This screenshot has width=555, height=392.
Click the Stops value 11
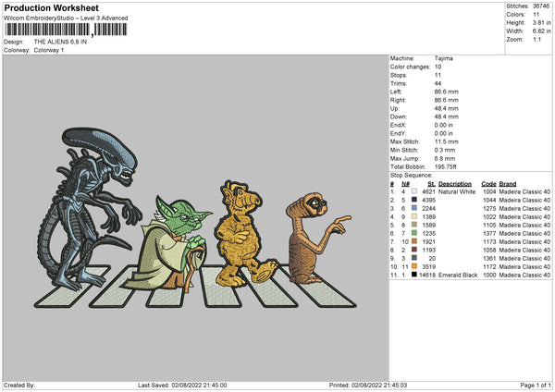pyautogui.click(x=438, y=75)
